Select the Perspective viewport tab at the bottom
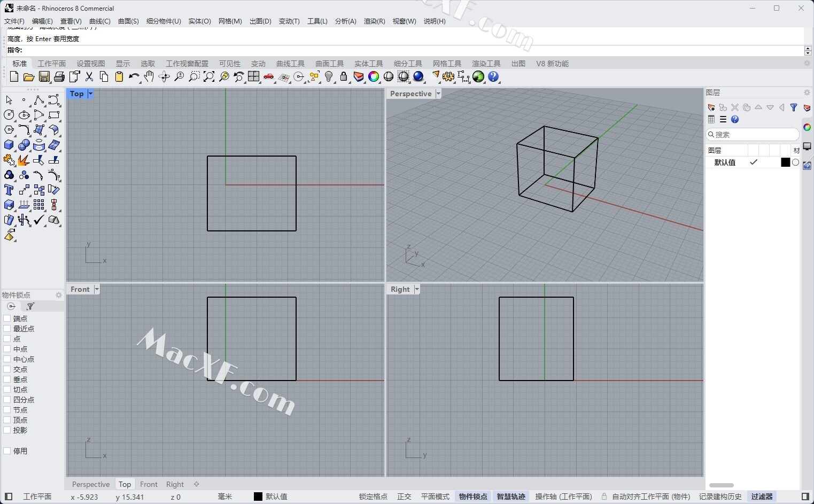Screen dimensions: 814x504 [91, 484]
